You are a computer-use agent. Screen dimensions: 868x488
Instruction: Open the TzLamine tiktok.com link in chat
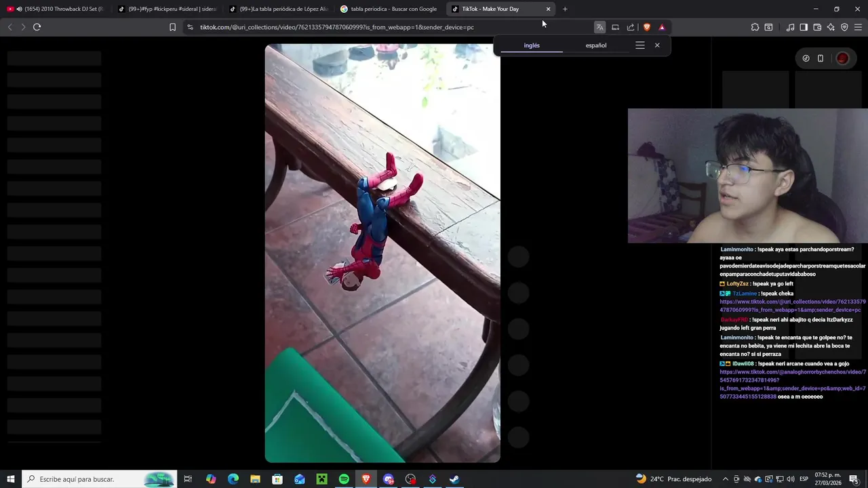792,306
